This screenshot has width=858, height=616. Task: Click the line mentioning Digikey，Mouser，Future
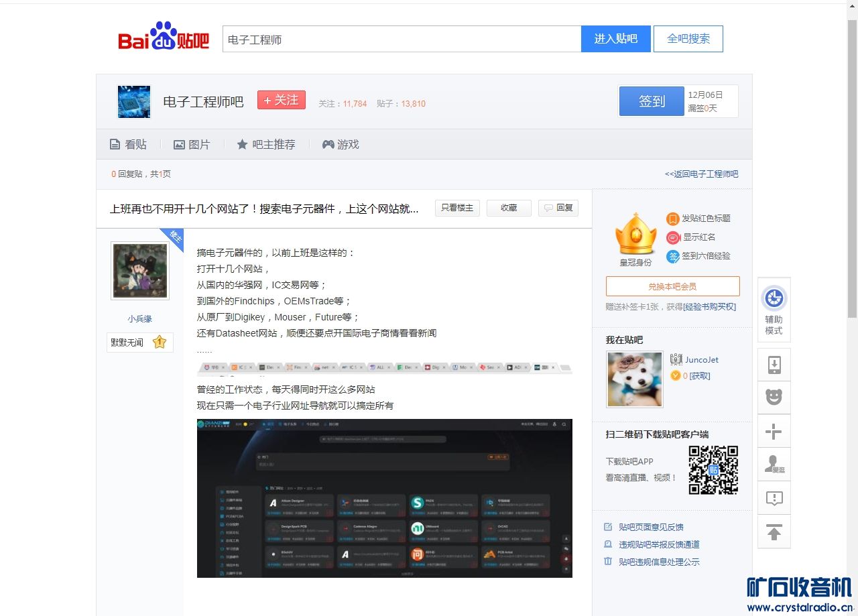[x=278, y=317]
